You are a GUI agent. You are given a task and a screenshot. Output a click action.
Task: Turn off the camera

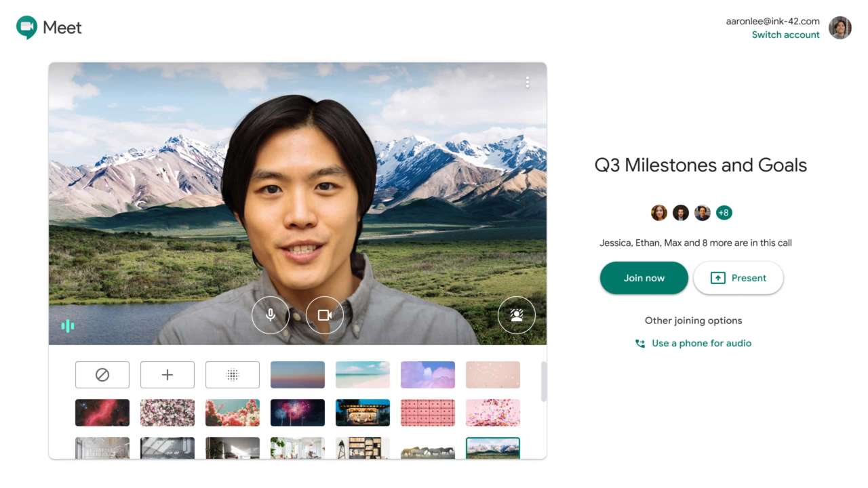325,314
